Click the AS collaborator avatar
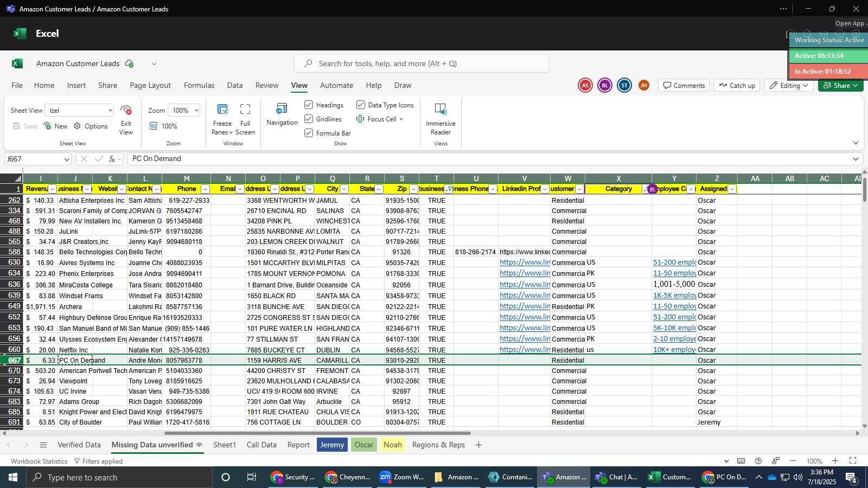This screenshot has width=868, height=488. pos(585,85)
